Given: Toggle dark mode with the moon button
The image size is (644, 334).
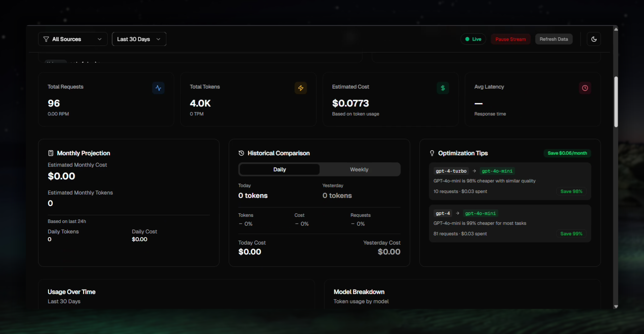Looking at the screenshot, I should click(x=594, y=39).
